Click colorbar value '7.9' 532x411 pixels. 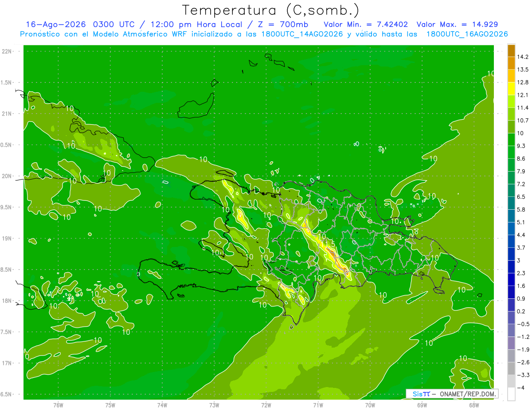tap(521, 172)
